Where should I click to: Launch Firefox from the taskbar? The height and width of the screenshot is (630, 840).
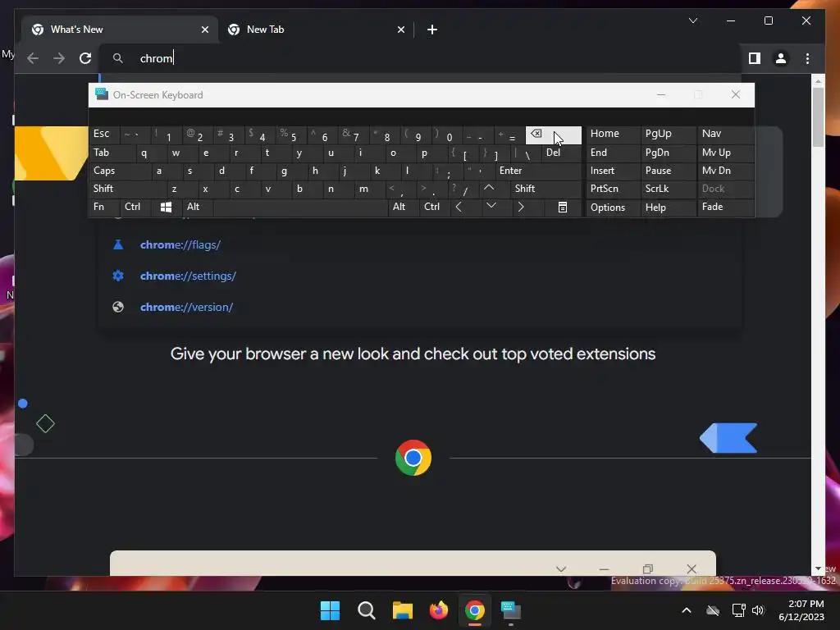coord(439,610)
